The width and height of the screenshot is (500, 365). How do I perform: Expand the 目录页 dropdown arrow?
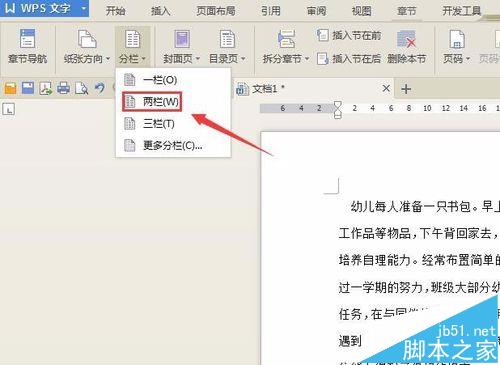(243, 59)
